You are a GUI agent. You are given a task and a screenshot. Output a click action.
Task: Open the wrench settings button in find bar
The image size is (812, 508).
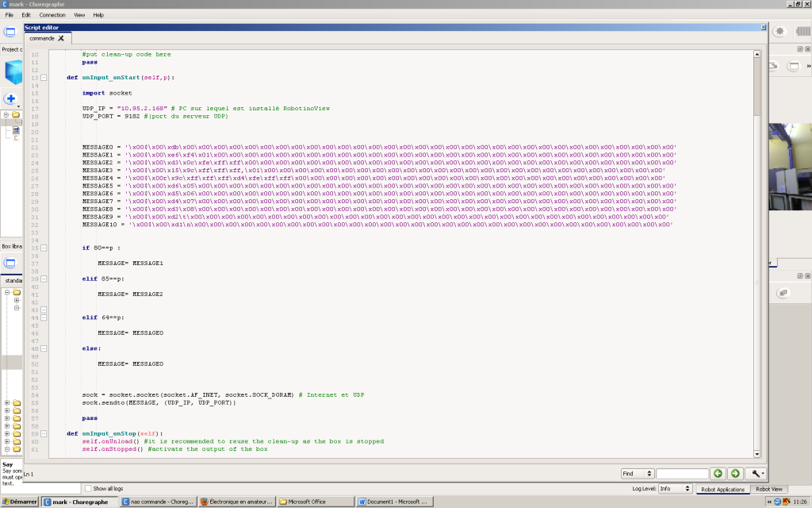pyautogui.click(x=756, y=473)
